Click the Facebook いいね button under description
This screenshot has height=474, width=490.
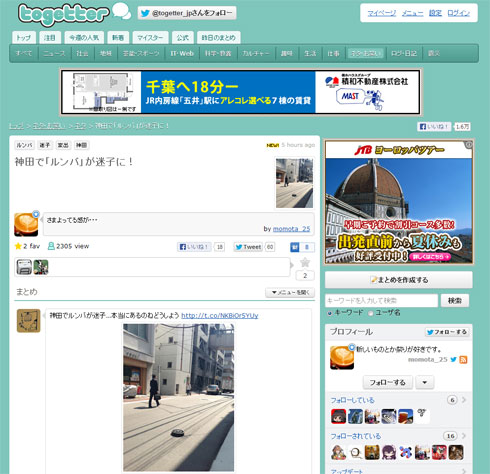pos(194,247)
